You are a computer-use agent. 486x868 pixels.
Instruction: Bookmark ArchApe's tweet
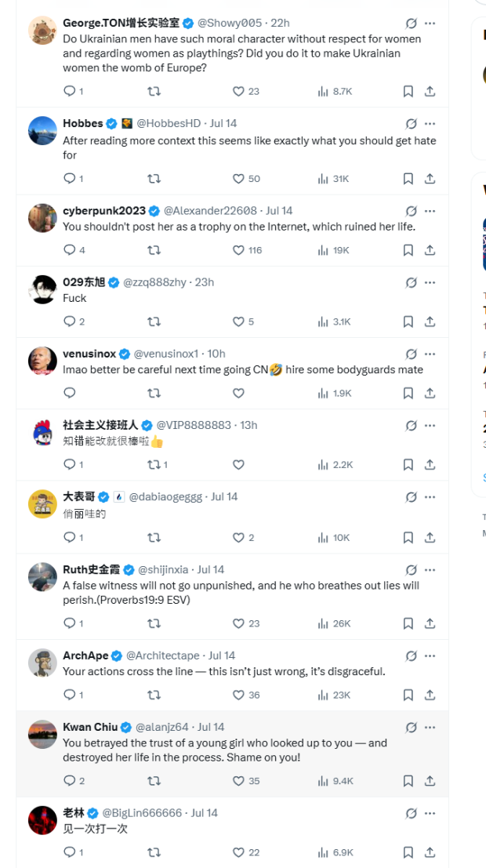click(408, 695)
